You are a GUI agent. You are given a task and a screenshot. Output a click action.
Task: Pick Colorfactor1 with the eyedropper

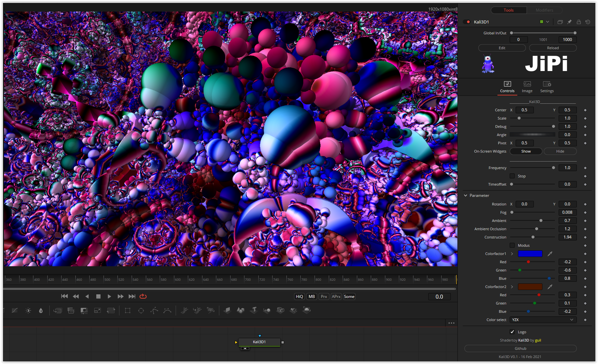pos(550,254)
